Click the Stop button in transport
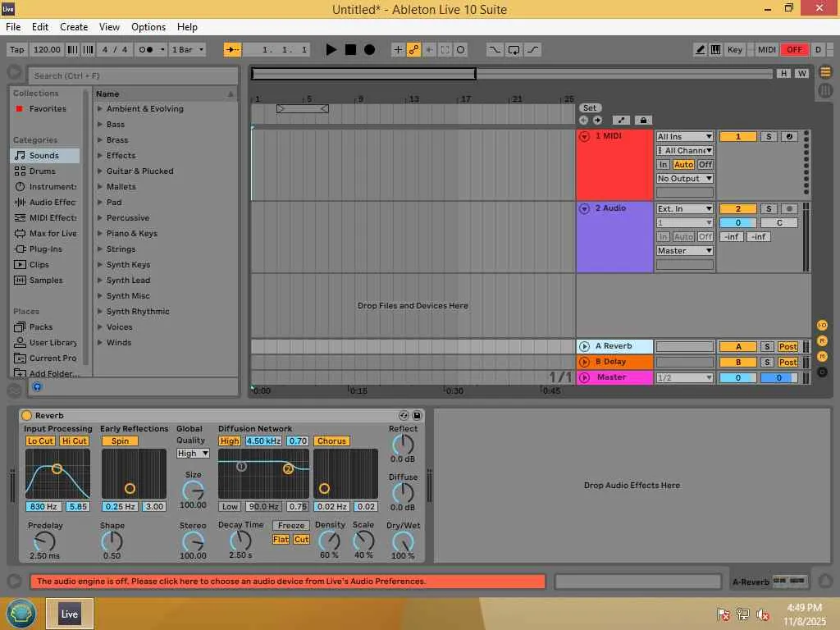 click(350, 50)
